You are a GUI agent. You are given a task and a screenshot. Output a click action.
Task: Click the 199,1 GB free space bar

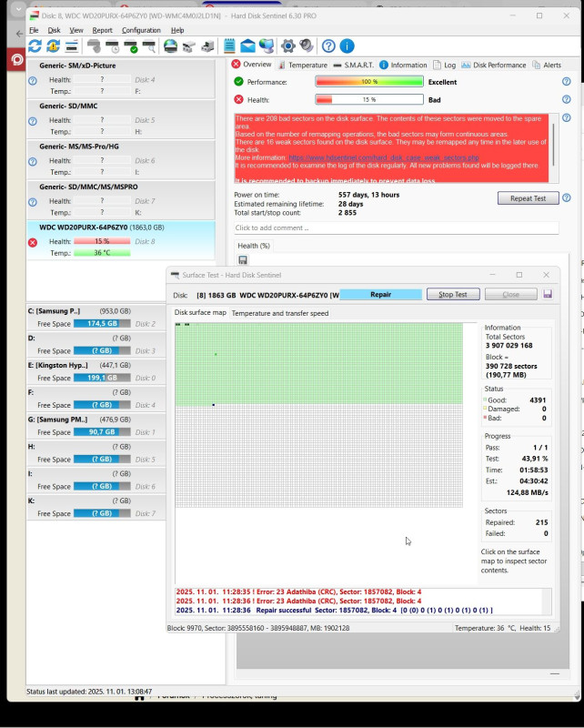coord(102,378)
